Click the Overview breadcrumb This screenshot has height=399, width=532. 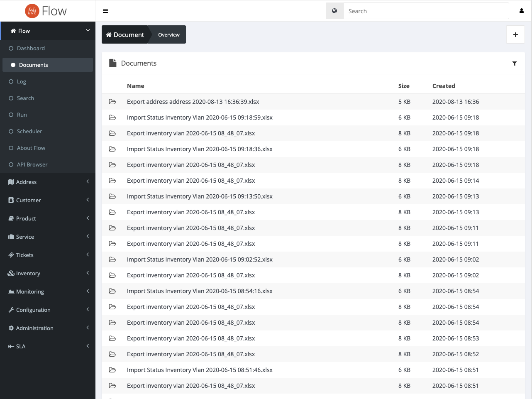[169, 35]
